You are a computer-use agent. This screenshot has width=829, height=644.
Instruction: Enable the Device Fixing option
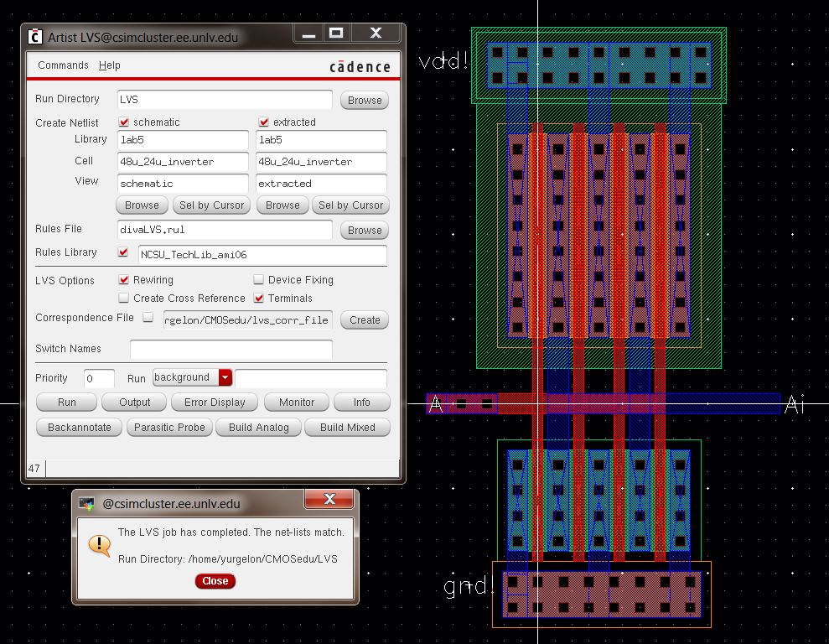[259, 280]
